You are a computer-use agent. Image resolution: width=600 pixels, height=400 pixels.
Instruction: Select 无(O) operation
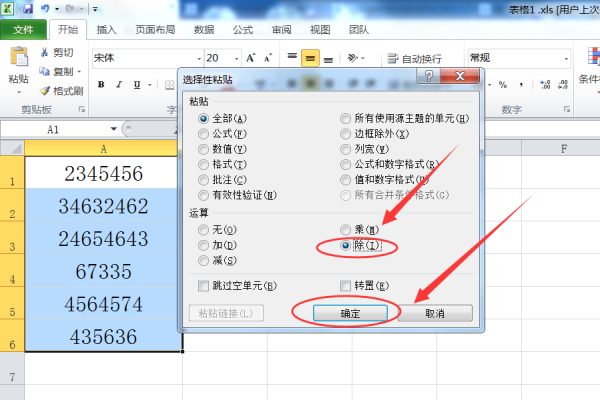point(217,230)
